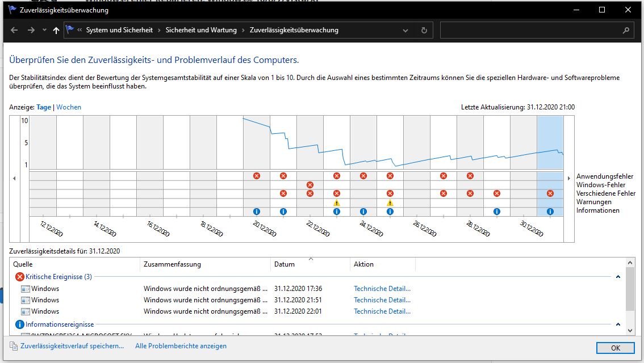
Task: Select application failure icon on 20.12.2020
Action: 257,176
